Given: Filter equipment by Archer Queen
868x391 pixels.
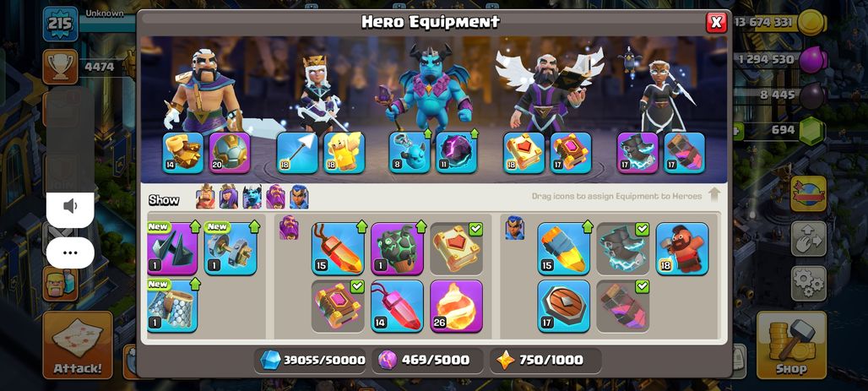Looking at the screenshot, I should point(229,197).
